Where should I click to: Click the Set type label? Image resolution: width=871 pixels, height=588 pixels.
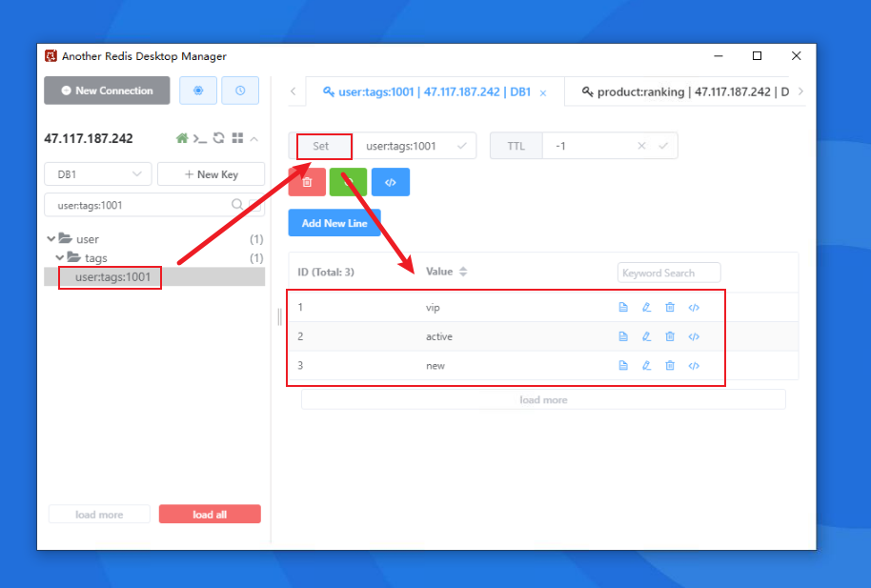(321, 146)
